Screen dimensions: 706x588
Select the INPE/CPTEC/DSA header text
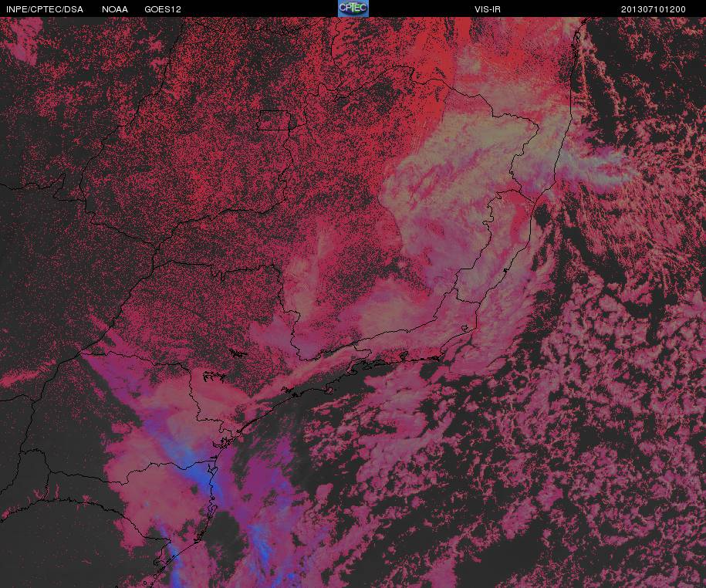click(45, 9)
